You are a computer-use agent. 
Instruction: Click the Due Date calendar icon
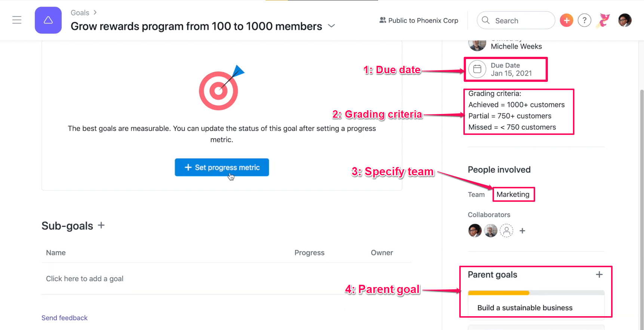(477, 69)
